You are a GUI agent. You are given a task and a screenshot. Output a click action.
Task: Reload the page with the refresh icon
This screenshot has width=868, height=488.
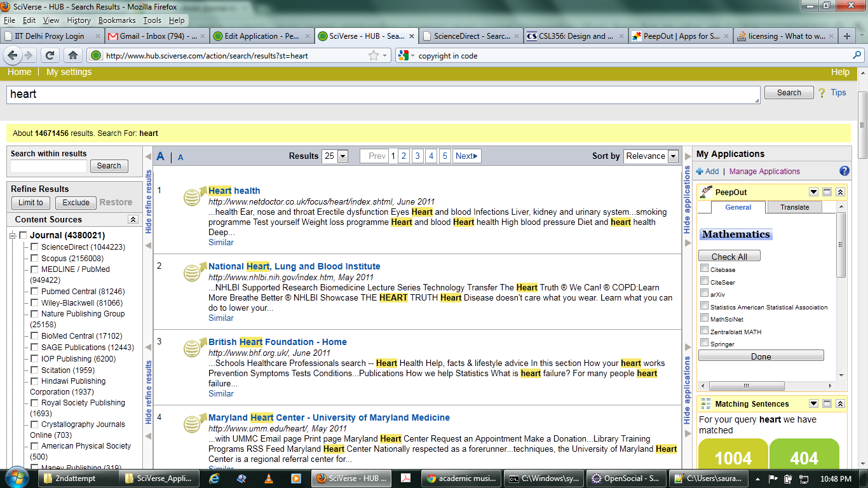50,55
